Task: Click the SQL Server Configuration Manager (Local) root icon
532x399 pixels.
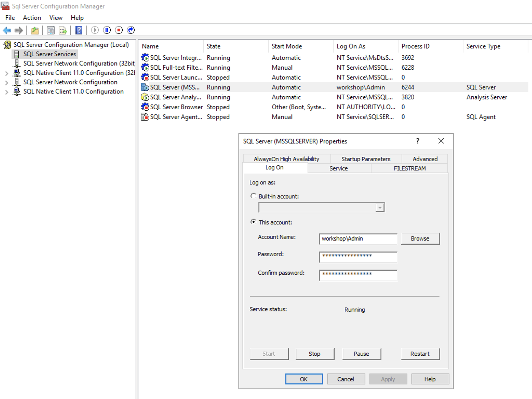Action: tap(7, 45)
